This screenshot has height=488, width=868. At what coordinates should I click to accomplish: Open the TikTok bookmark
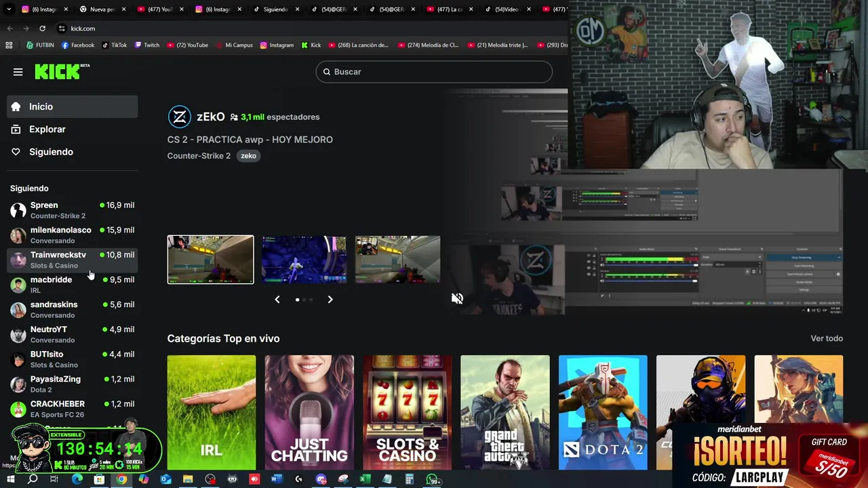(x=115, y=45)
